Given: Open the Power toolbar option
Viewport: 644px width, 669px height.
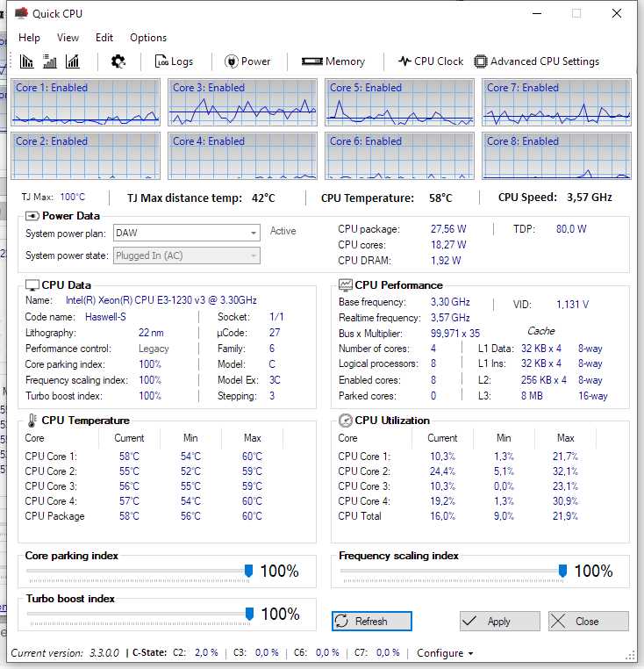Looking at the screenshot, I should pyautogui.click(x=247, y=61).
